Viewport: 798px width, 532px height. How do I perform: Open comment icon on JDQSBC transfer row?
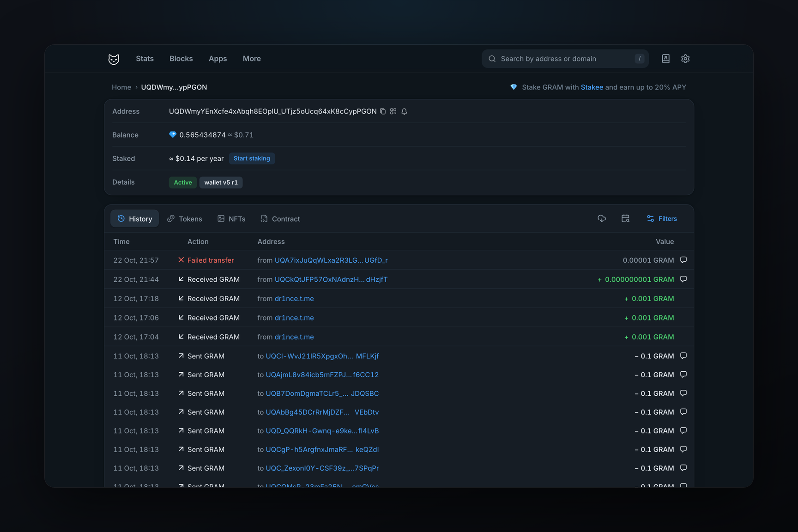click(x=683, y=393)
